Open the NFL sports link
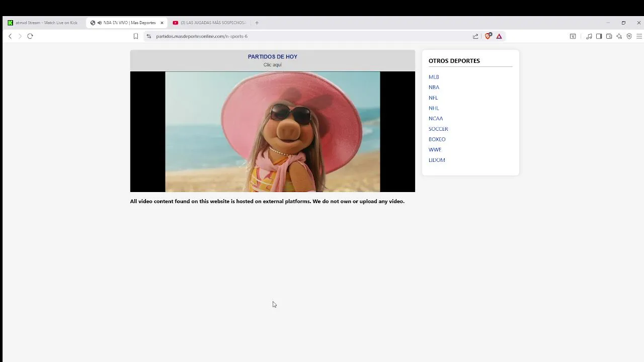The width and height of the screenshot is (644, 362). (433, 98)
